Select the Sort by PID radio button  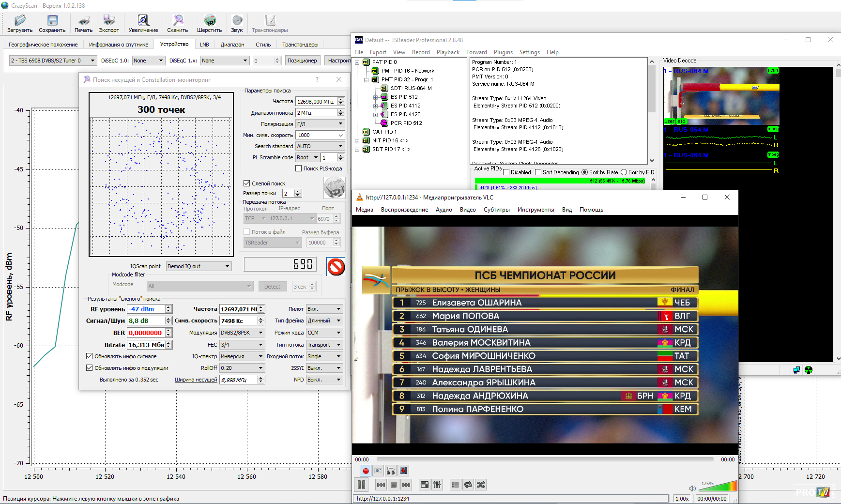pyautogui.click(x=624, y=172)
